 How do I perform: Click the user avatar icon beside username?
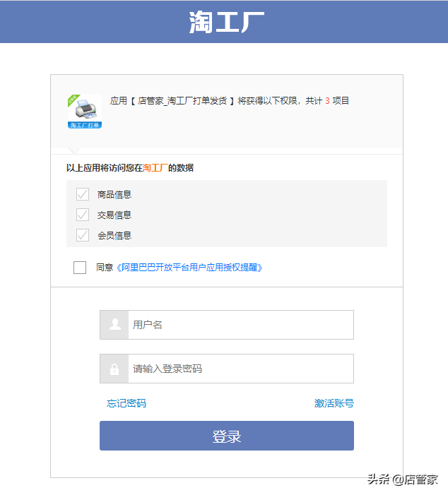[114, 325]
